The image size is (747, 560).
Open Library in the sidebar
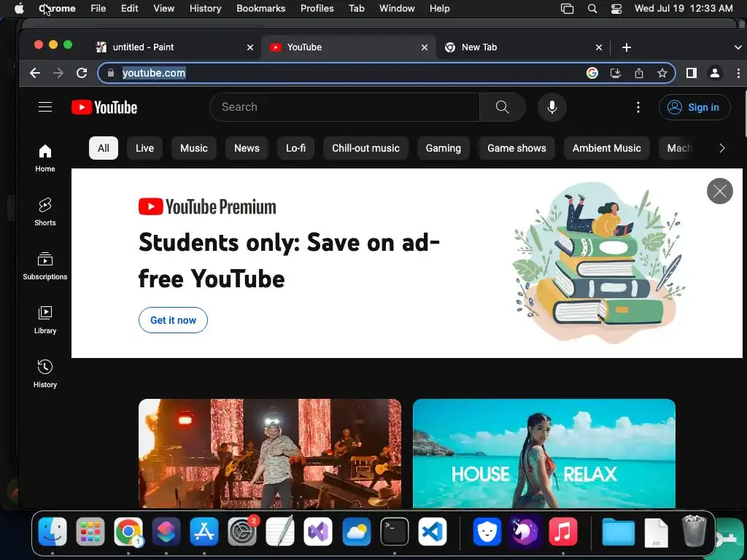click(x=45, y=320)
